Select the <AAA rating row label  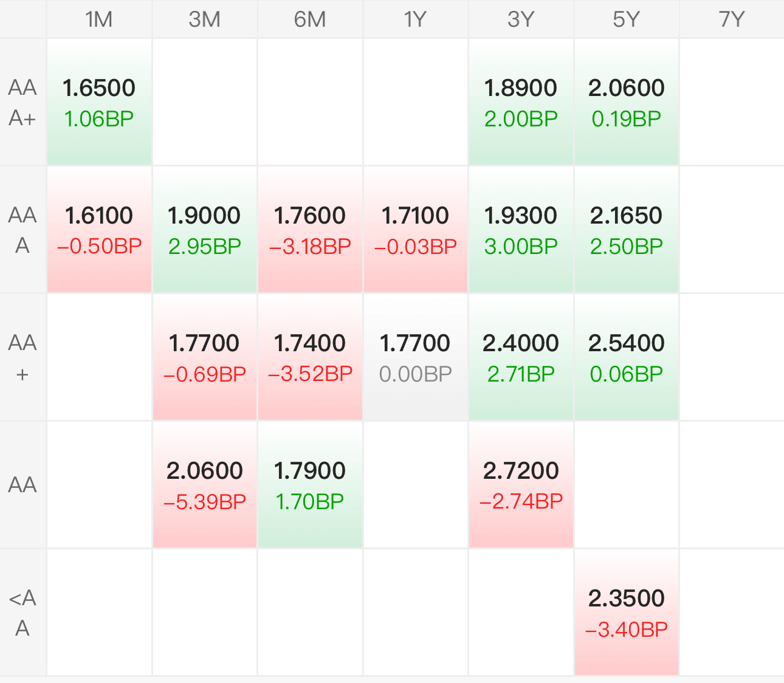click(x=22, y=613)
